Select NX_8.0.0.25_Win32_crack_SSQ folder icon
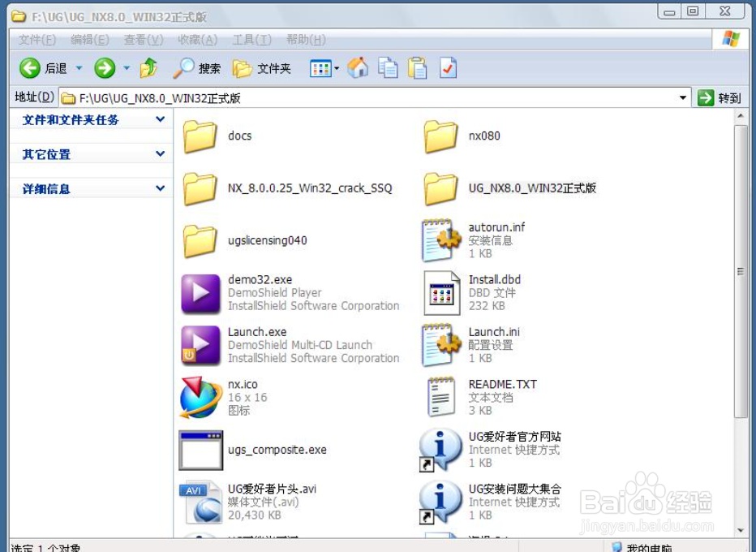The width and height of the screenshot is (756, 552). point(200,188)
